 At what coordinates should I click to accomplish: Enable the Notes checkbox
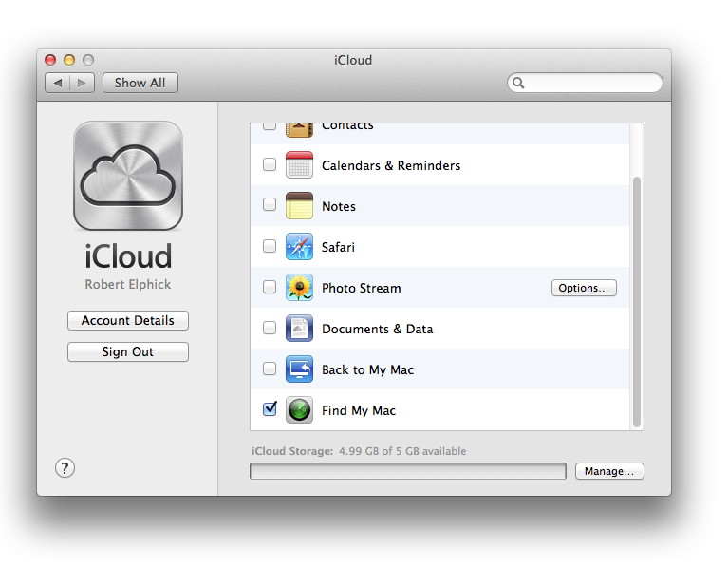[x=270, y=204]
